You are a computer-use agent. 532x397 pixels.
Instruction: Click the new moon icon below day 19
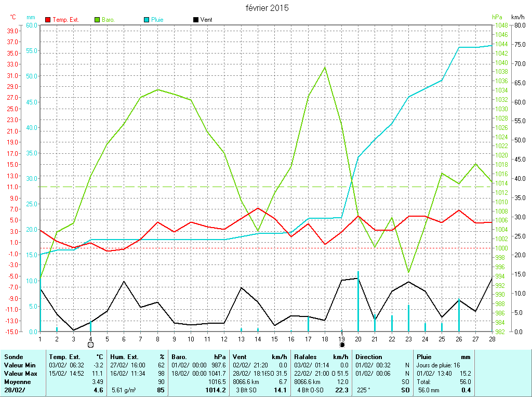coord(342,344)
